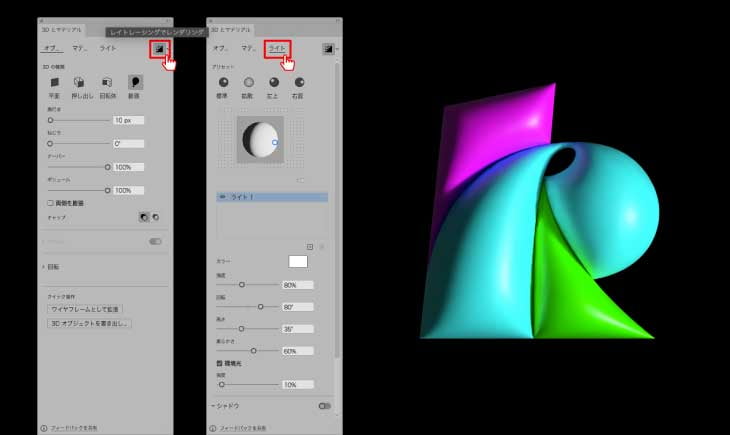730x435 pixels.
Task: Select the 押し出し (Extrude) 3D type icon
Action: point(81,82)
